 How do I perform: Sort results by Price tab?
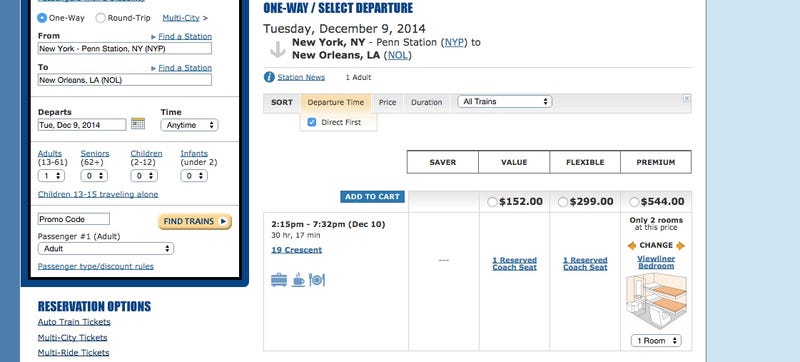point(387,102)
